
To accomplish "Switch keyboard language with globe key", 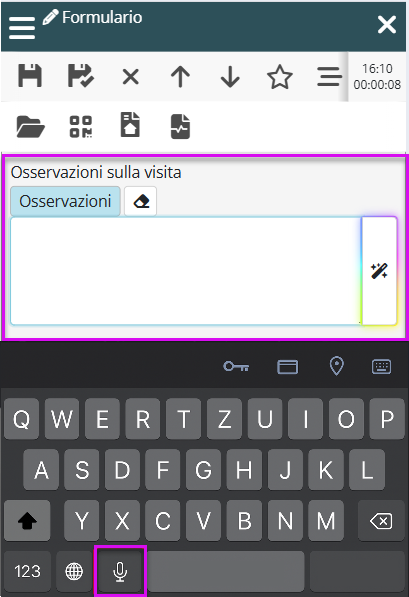I will tap(74, 571).
